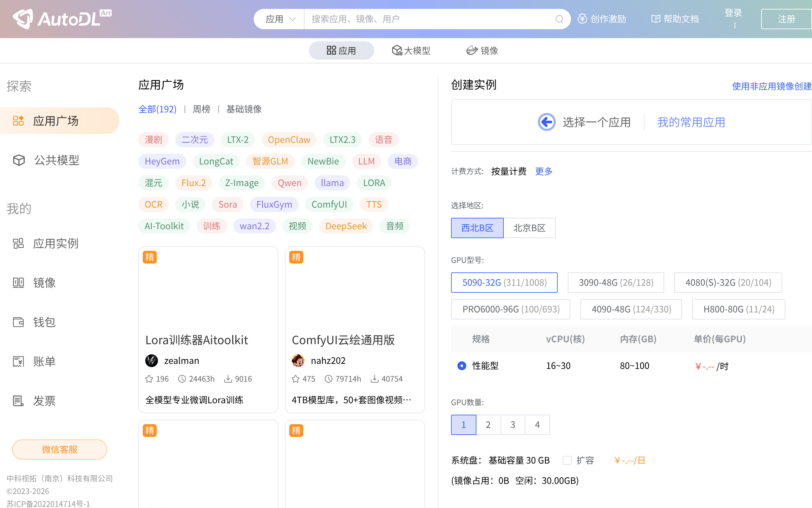Viewport: 812px width, 508px height.
Task: Click the clock icon beside 24463h
Action: click(182, 379)
